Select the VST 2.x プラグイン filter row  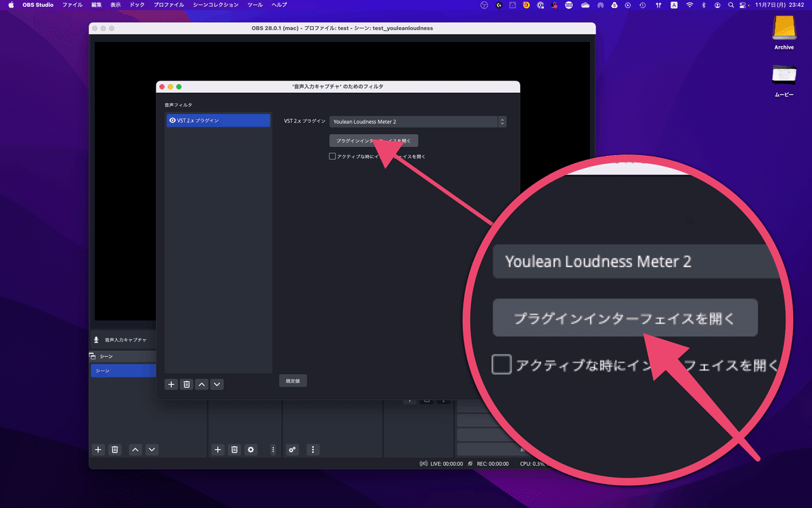click(x=218, y=121)
